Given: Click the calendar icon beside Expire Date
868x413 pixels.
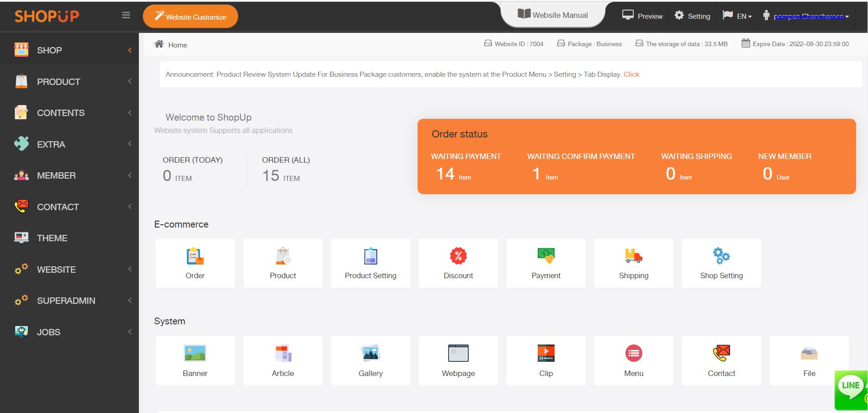Looking at the screenshot, I should point(746,43).
